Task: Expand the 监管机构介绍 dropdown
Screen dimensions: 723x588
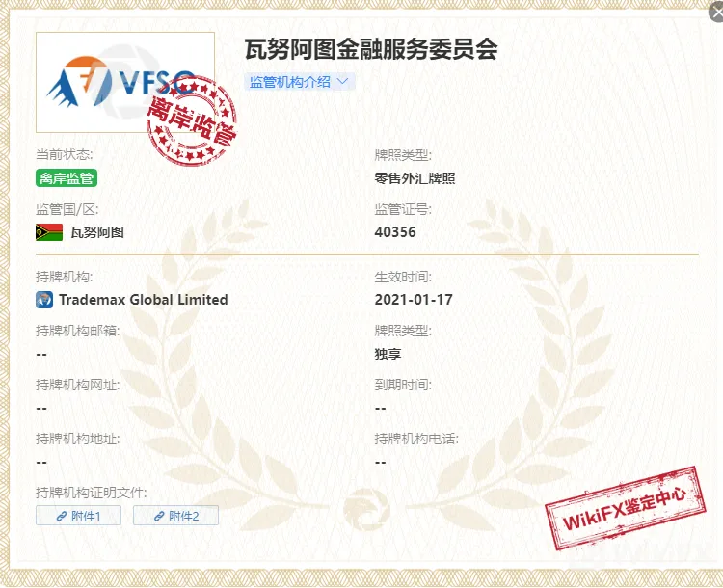Action: pos(299,82)
